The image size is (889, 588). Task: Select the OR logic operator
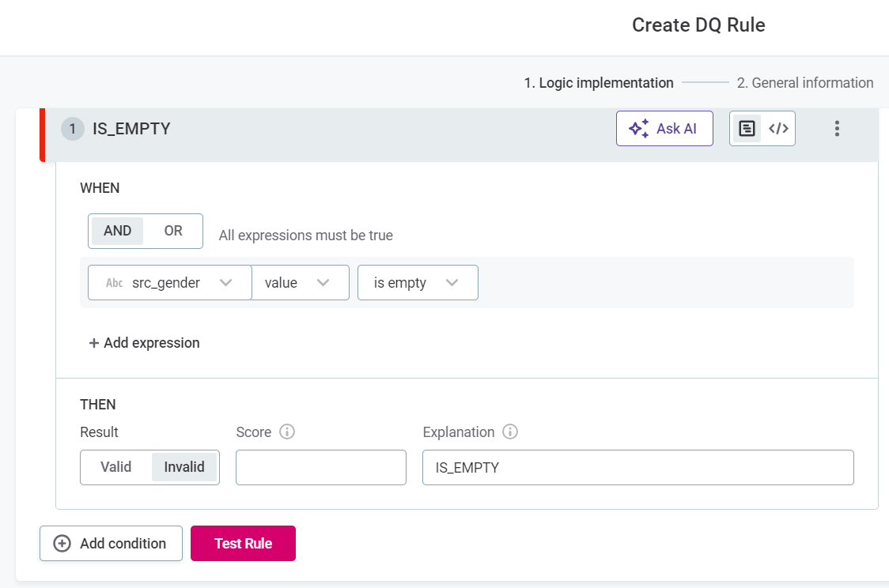tap(173, 231)
